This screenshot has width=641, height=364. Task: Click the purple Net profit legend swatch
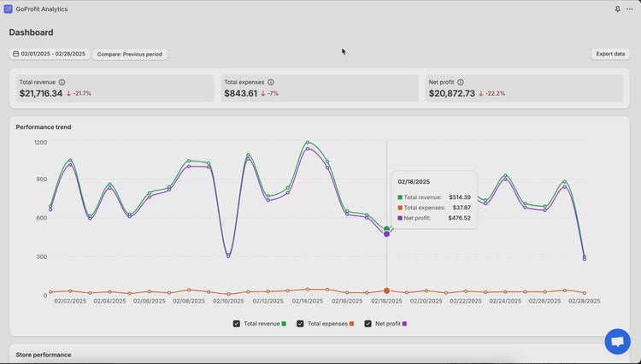pos(404,324)
